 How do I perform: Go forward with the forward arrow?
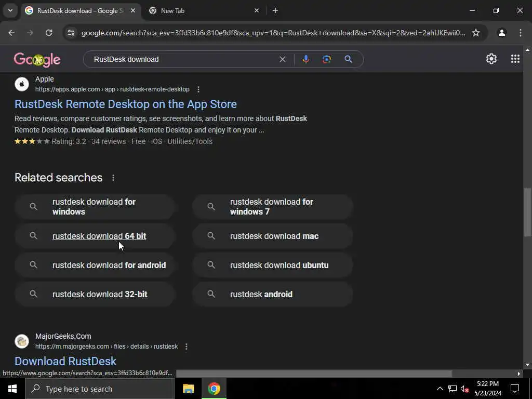click(30, 33)
